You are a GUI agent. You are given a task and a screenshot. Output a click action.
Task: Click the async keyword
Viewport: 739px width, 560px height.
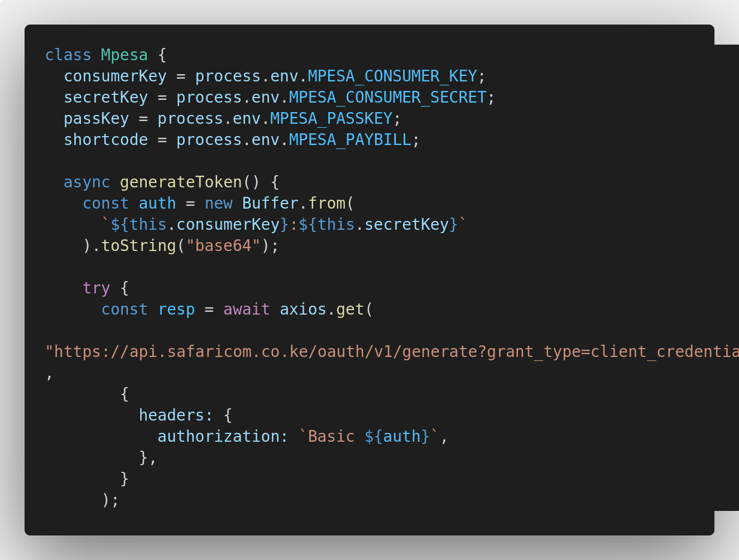click(87, 182)
